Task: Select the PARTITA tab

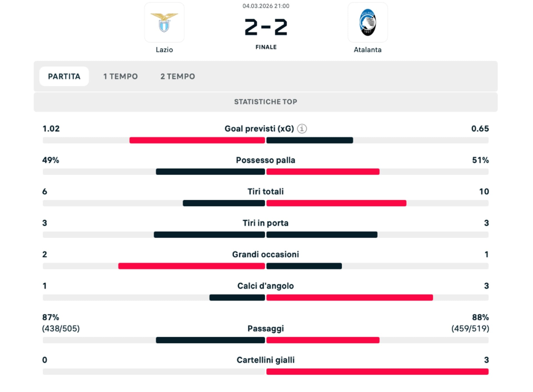Action: 64,76
